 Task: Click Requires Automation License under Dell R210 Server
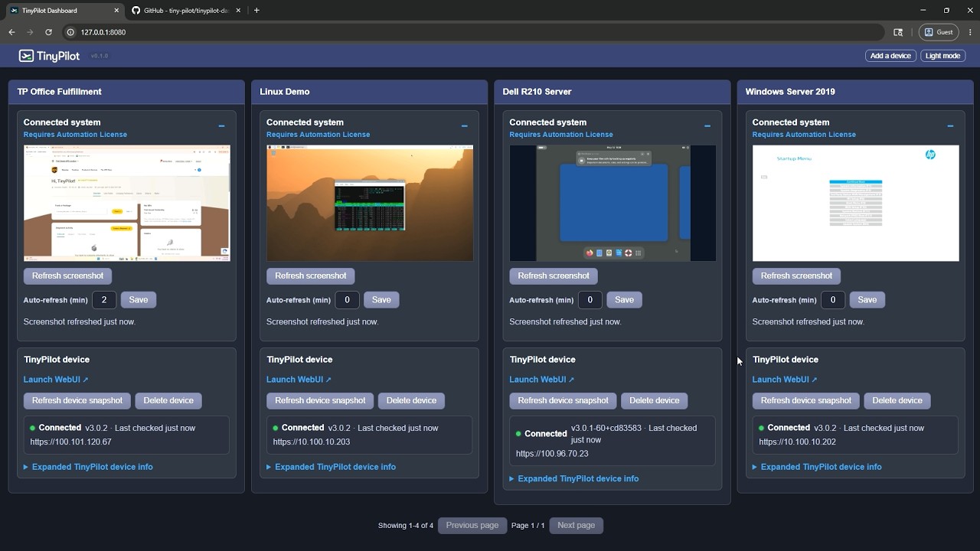561,135
